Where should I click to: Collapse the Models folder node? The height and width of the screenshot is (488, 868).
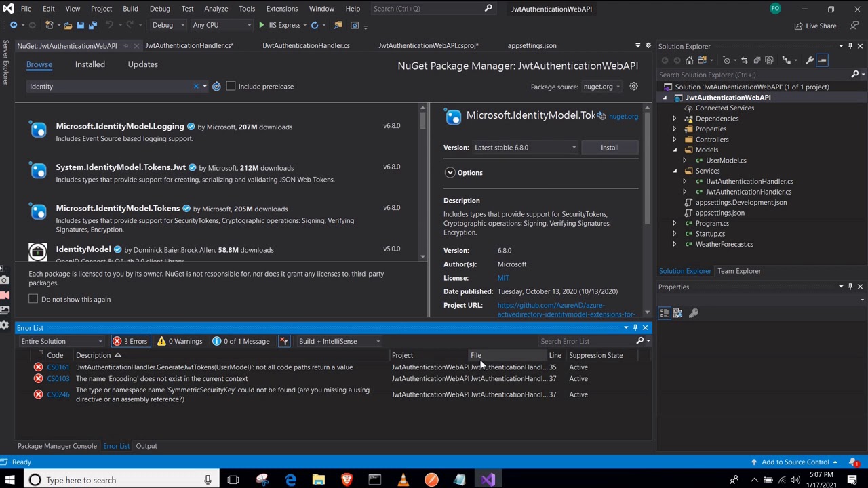675,150
